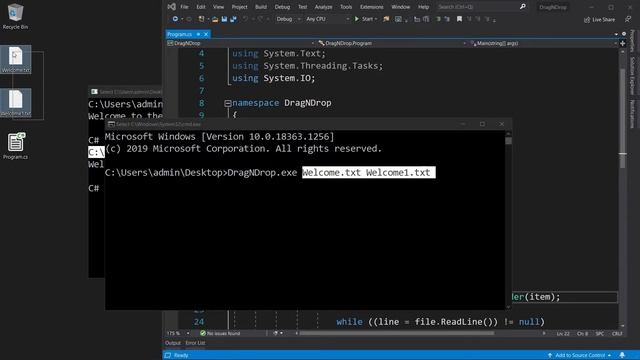
Task: Open the Main(string[] args) member dropdown
Action: coord(543,43)
